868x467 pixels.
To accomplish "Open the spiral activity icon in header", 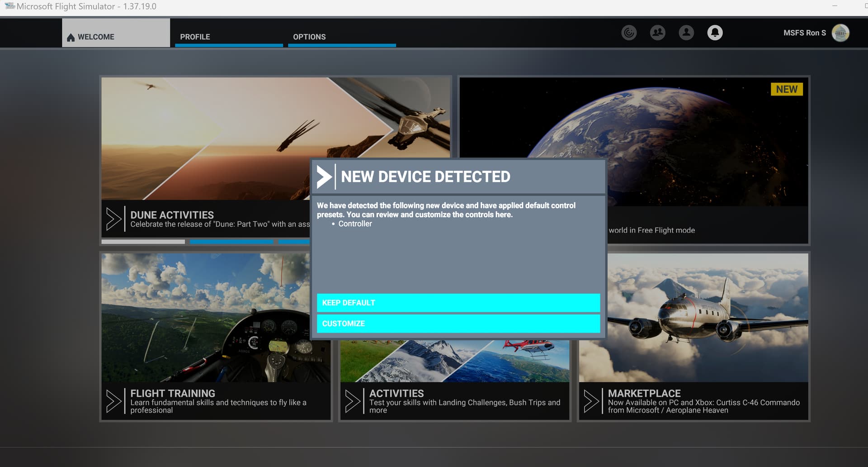I will click(x=629, y=33).
